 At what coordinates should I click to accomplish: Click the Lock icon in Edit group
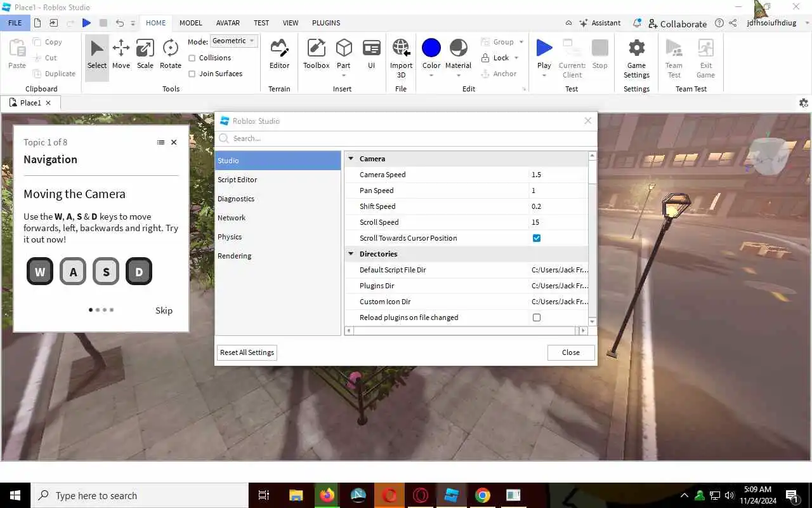pos(485,58)
